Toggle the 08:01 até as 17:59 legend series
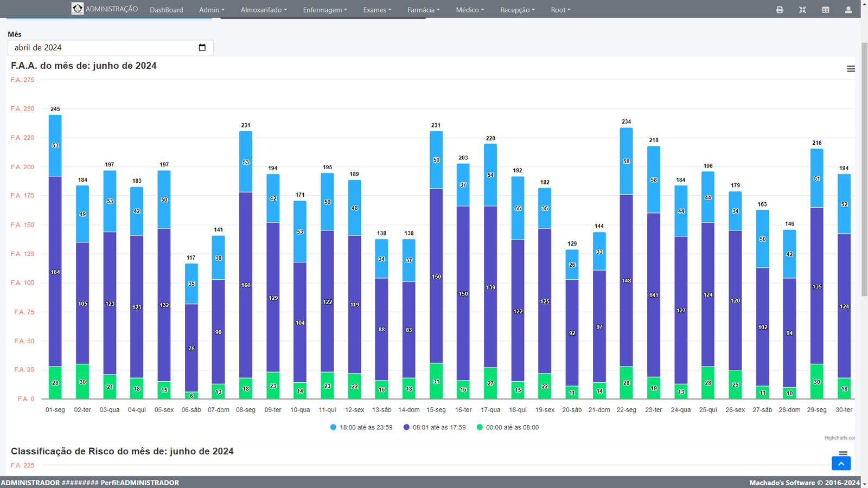Viewport: 868px width, 488px height. coord(435,427)
